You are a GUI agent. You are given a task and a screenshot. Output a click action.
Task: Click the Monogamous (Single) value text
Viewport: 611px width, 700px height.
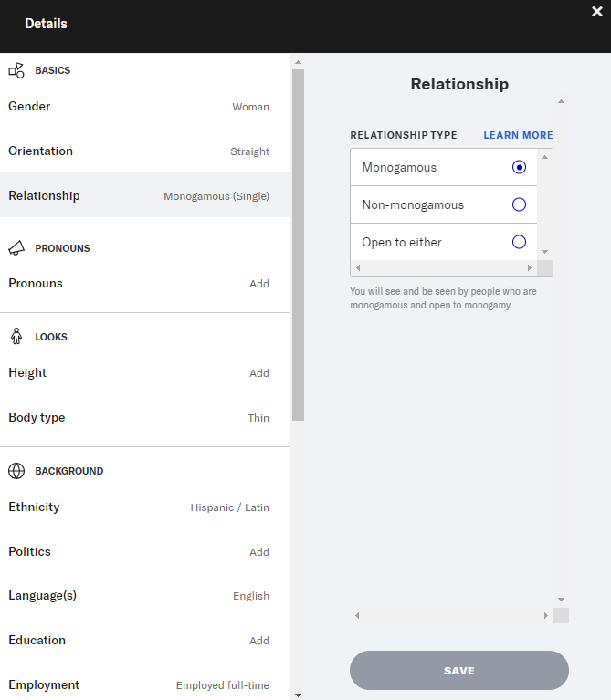pos(216,196)
